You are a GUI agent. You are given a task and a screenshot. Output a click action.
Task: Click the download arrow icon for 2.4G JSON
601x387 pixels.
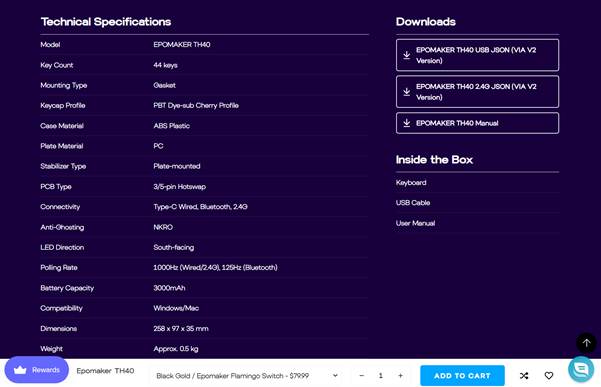coord(407,92)
